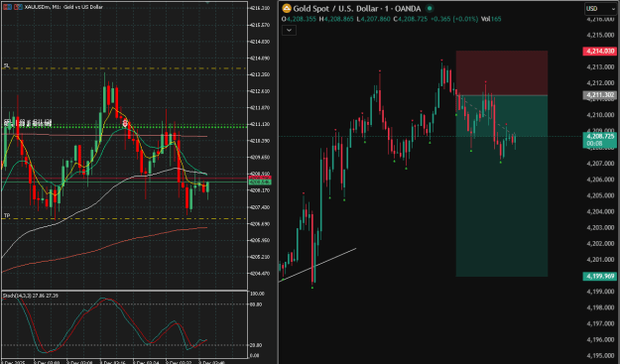
Task: Open one-click trading panel icon on XAUUSDm chart
Action: point(7,7)
